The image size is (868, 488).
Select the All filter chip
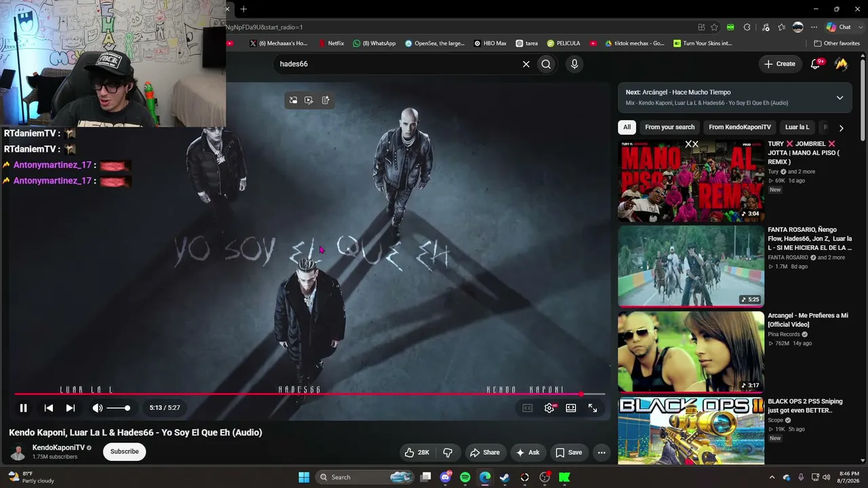[627, 127]
